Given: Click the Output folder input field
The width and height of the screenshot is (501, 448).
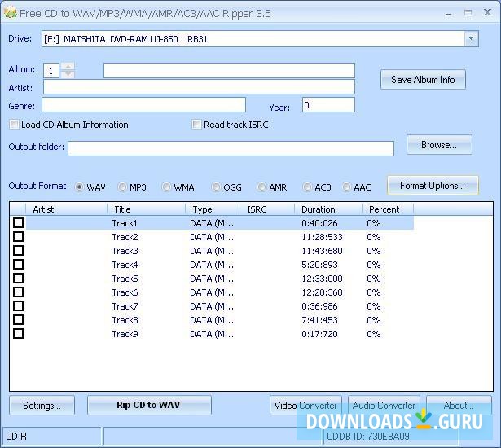Looking at the screenshot, I should (231, 148).
